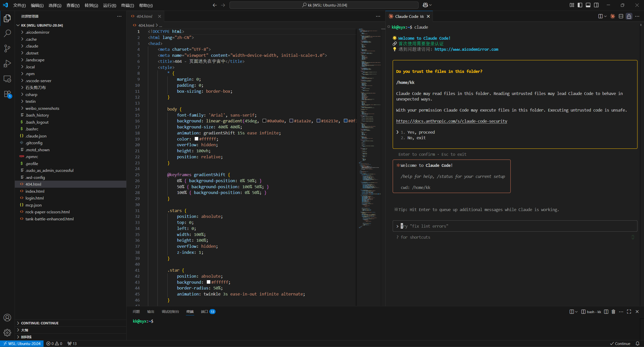The width and height of the screenshot is (644, 347).
Task: Open the Accounts menu icon
Action: [x=7, y=318]
